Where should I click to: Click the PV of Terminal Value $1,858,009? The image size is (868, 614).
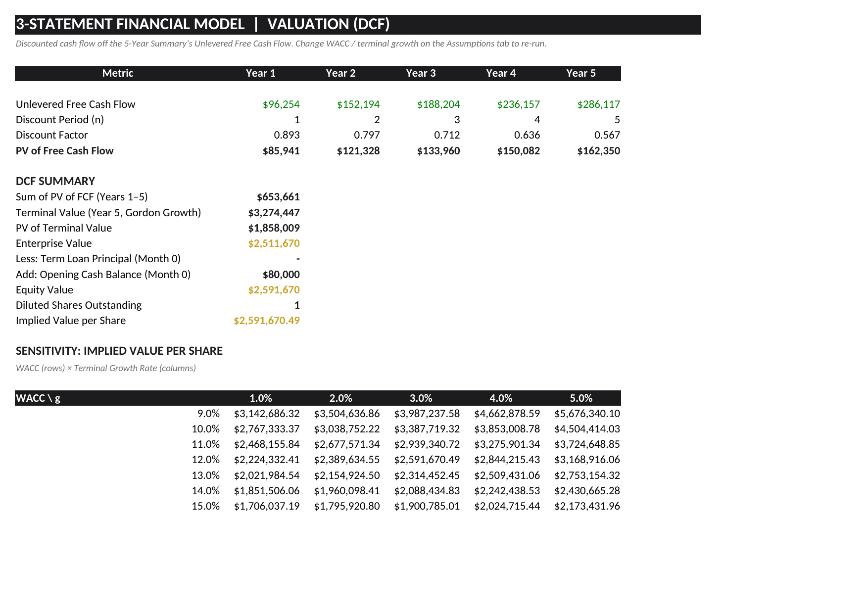(x=274, y=228)
